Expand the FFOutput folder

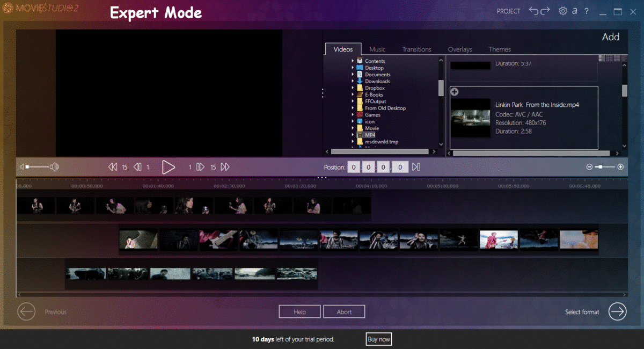353,101
